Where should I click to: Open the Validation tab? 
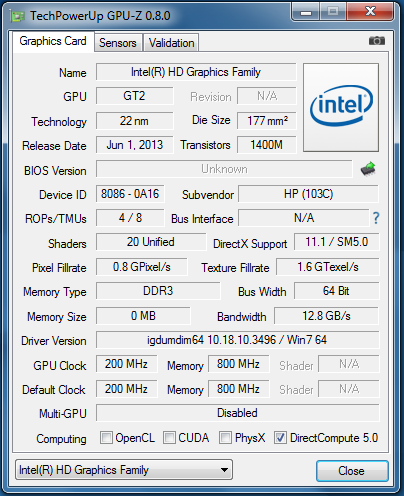[171, 43]
